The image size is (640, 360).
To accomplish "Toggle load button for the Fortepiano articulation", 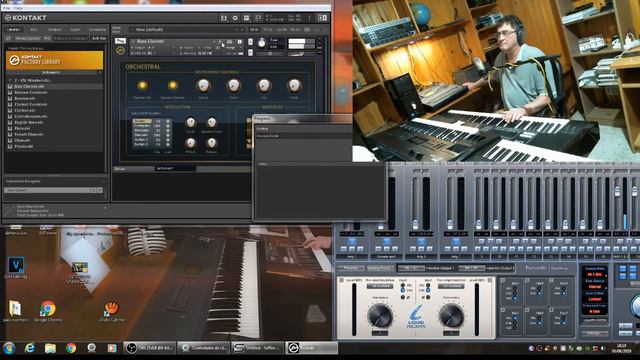I will tap(167, 126).
